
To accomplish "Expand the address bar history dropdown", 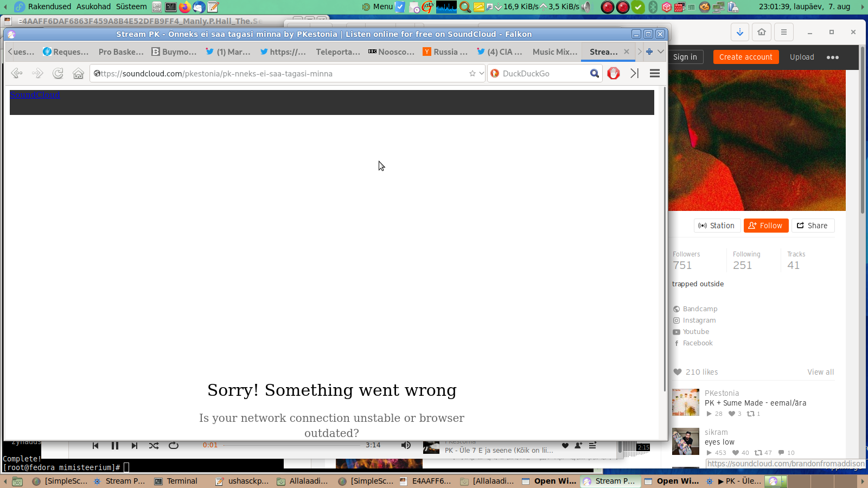I will point(481,73).
